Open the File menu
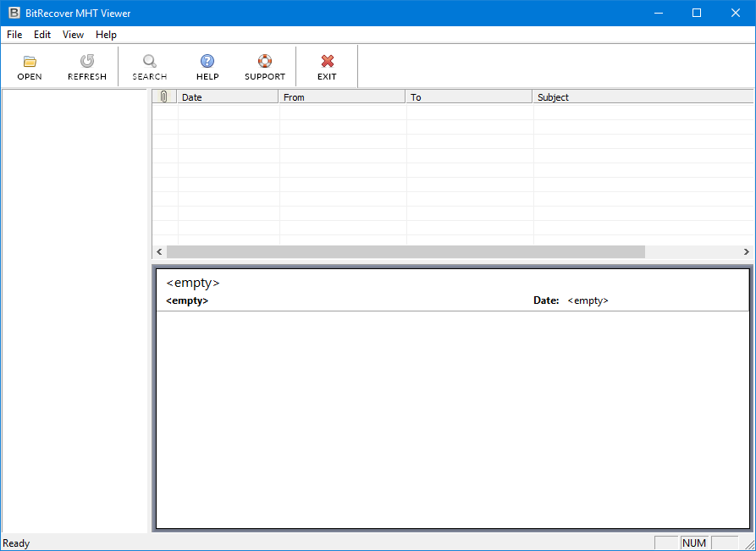Image resolution: width=756 pixels, height=551 pixels. (x=14, y=35)
